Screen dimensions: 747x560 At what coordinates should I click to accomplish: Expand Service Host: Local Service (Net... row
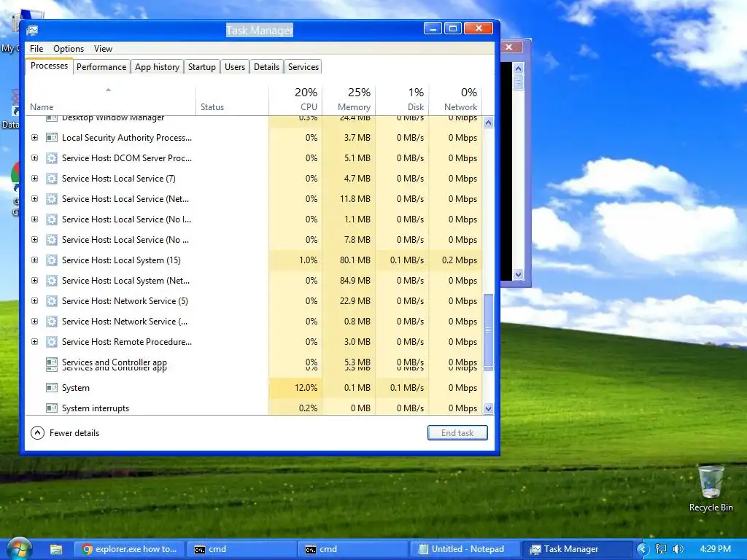pyautogui.click(x=35, y=199)
